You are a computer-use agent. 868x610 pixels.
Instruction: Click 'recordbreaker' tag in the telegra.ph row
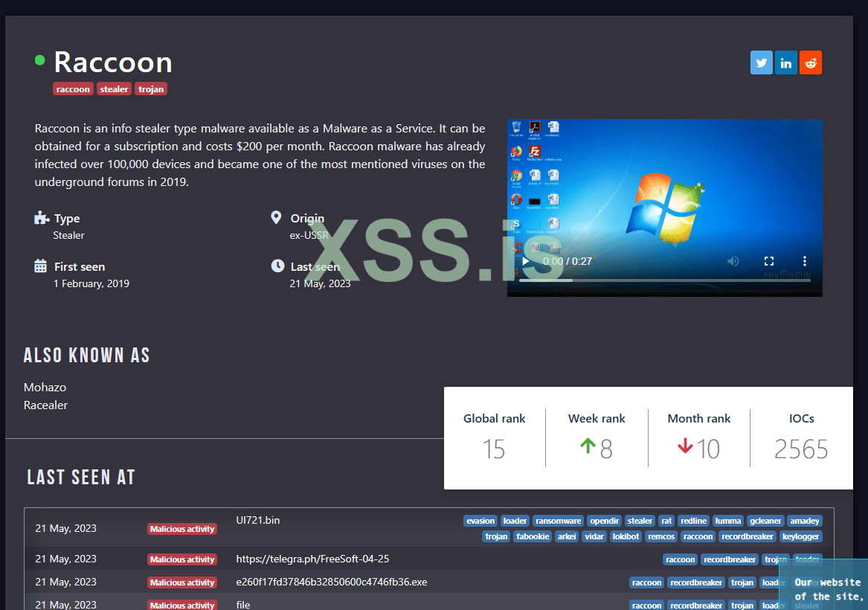(x=730, y=559)
